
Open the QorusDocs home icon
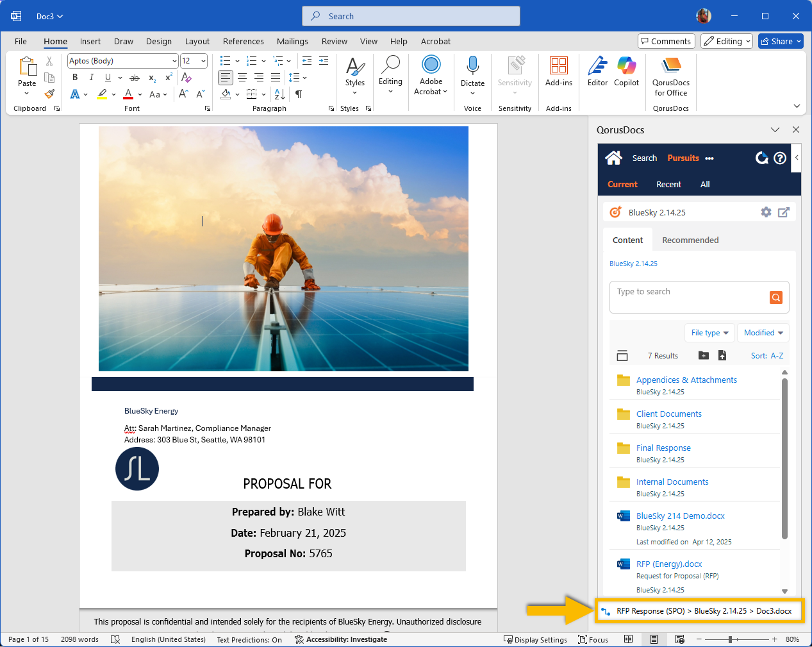[613, 158]
